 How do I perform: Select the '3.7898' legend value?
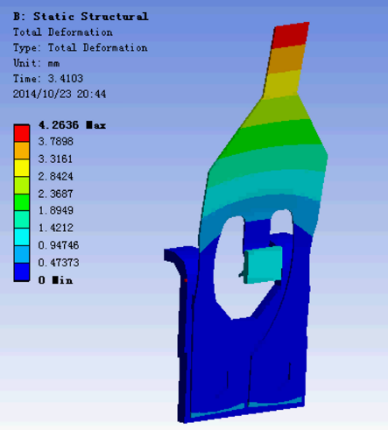(x=56, y=141)
